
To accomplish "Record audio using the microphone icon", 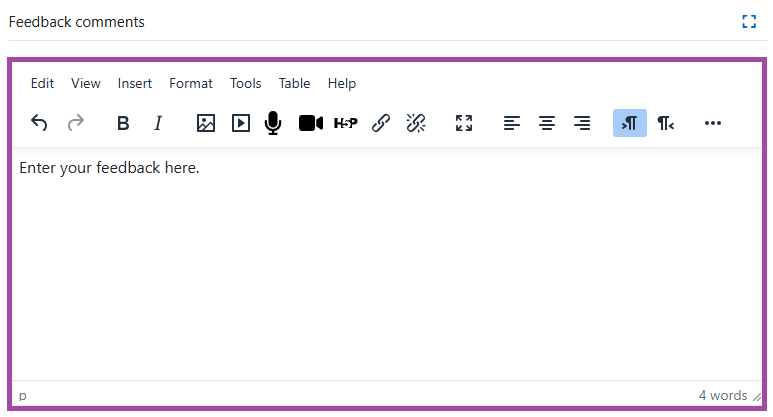I will [x=273, y=123].
